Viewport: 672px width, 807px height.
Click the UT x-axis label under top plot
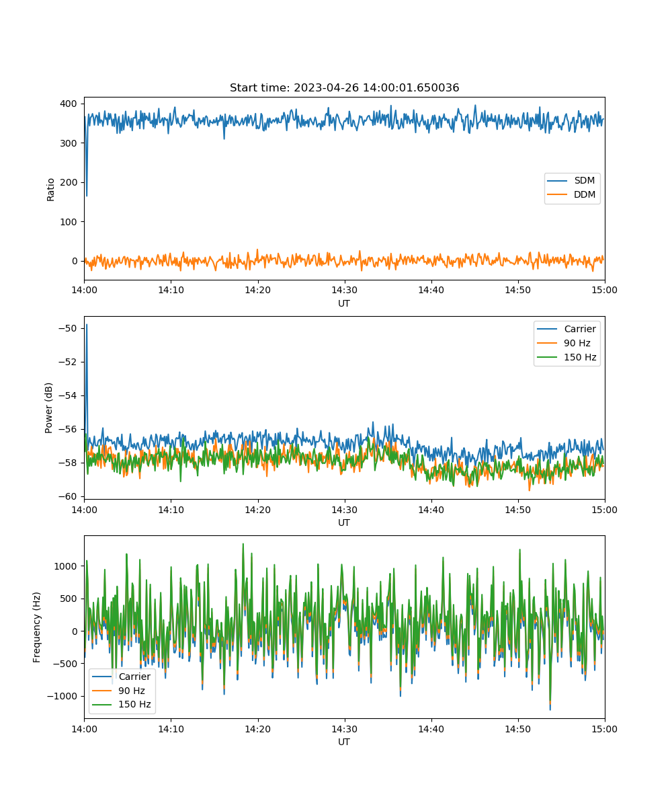pyautogui.click(x=344, y=303)
